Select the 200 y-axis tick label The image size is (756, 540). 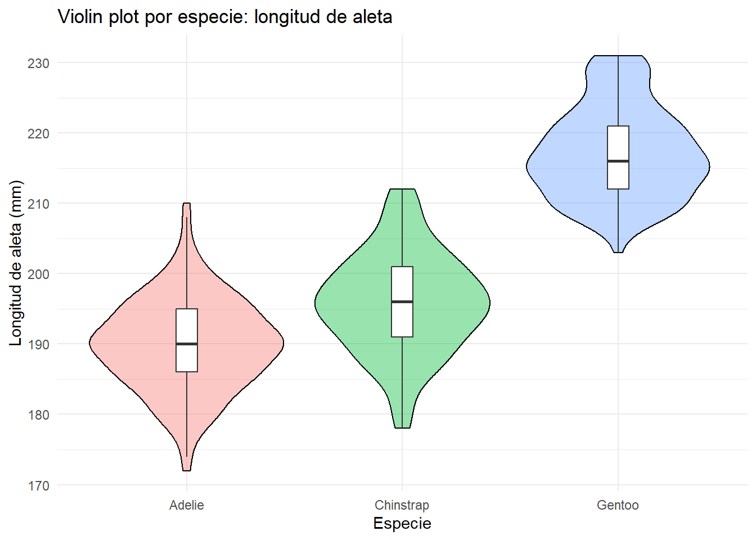point(38,274)
